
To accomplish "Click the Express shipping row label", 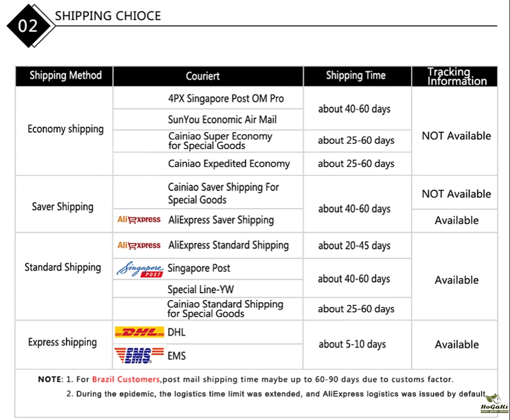I will pos(62,342).
